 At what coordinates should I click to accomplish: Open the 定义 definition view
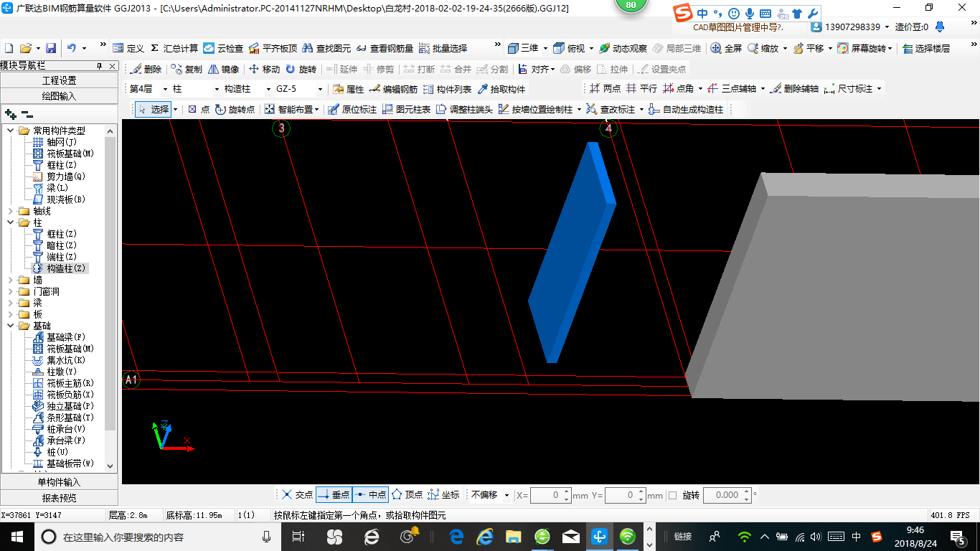pyautogui.click(x=128, y=48)
